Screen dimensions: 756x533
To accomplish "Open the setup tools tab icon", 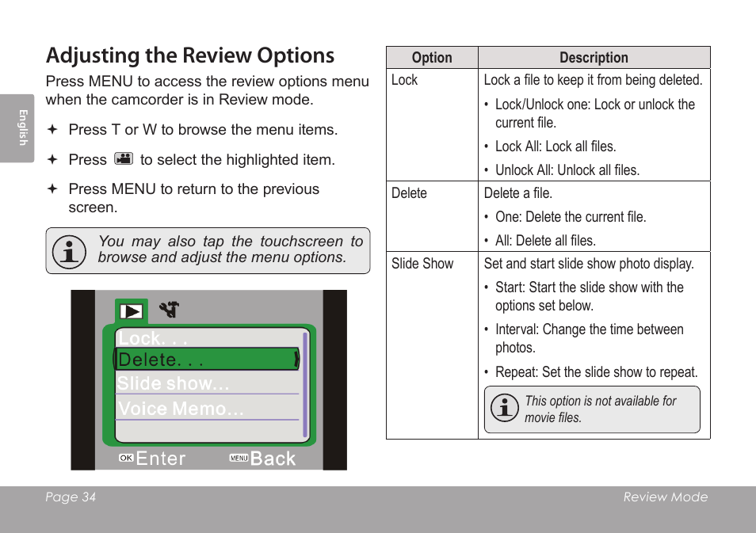I will tap(170, 310).
